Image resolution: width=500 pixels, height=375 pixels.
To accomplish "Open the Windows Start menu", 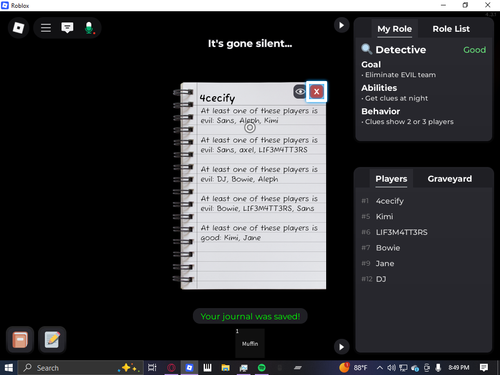I will (x=8, y=368).
